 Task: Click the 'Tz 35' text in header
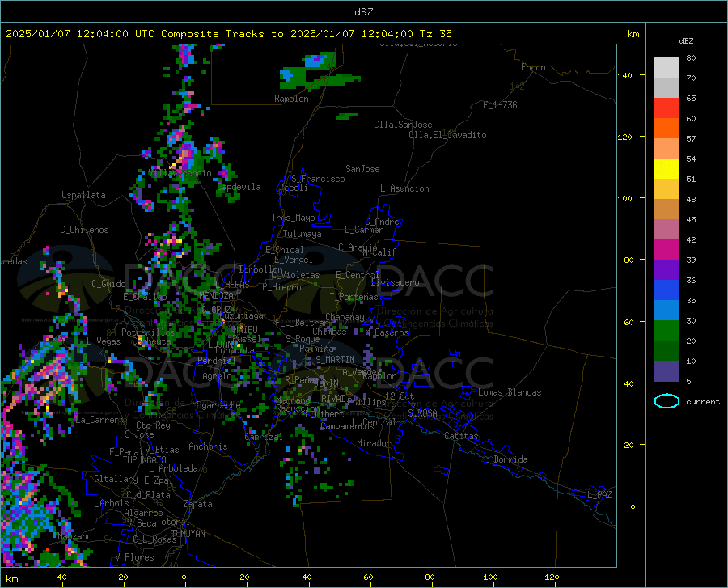pos(435,33)
